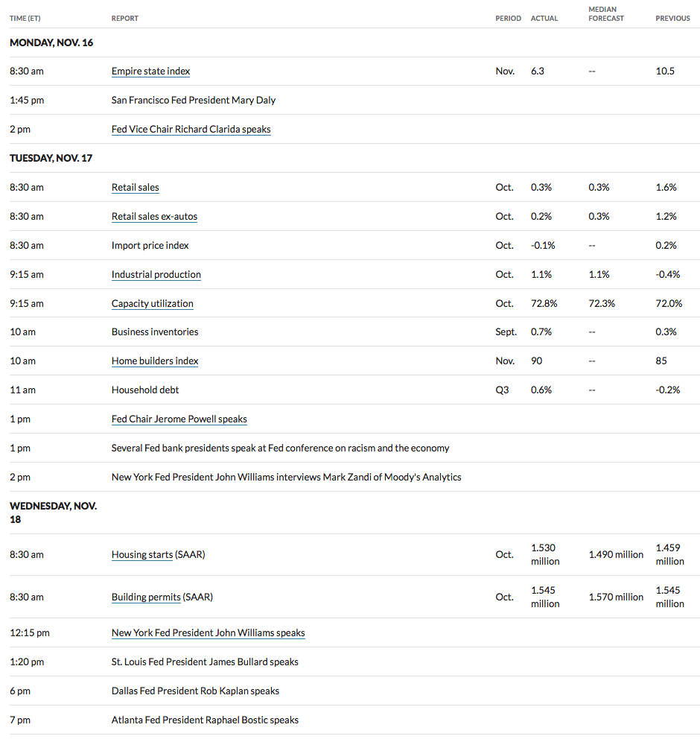Open the Empire state index link
The image size is (700, 739).
point(150,72)
